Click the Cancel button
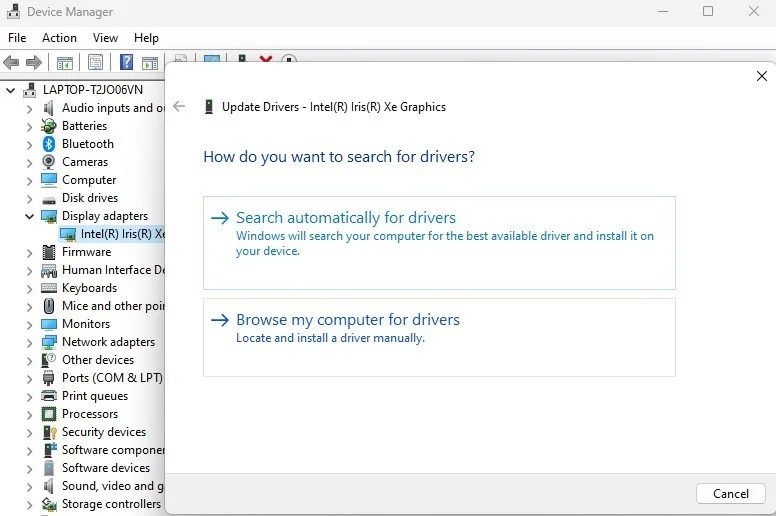The height and width of the screenshot is (516, 776). click(x=730, y=493)
